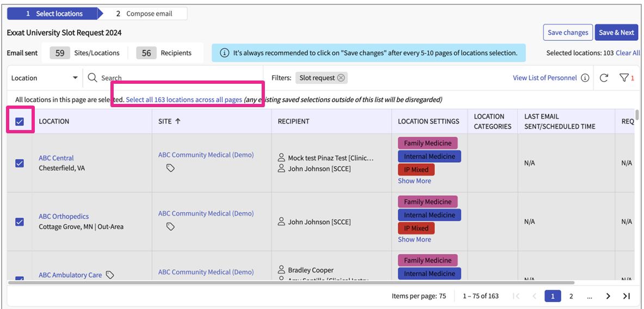This screenshot has width=644, height=309.
Task: Go to the last page arrow
Action: pyautogui.click(x=626, y=296)
